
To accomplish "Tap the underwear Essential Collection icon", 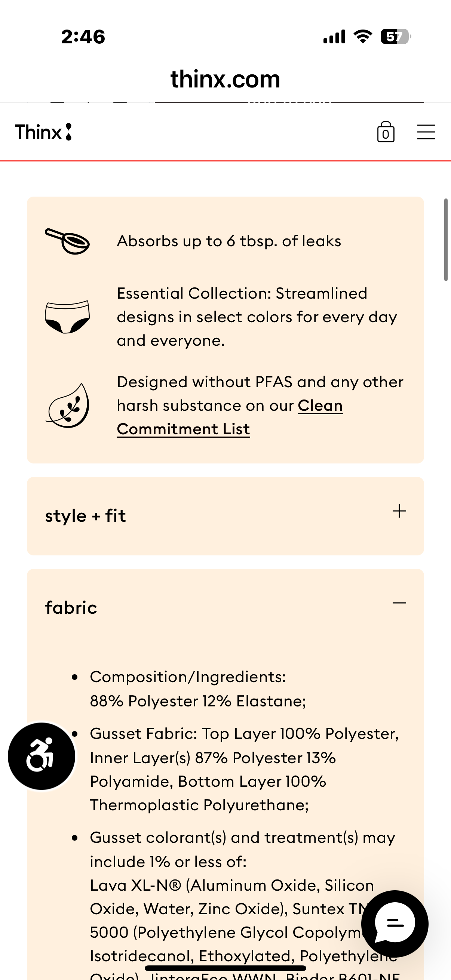I will (67, 317).
